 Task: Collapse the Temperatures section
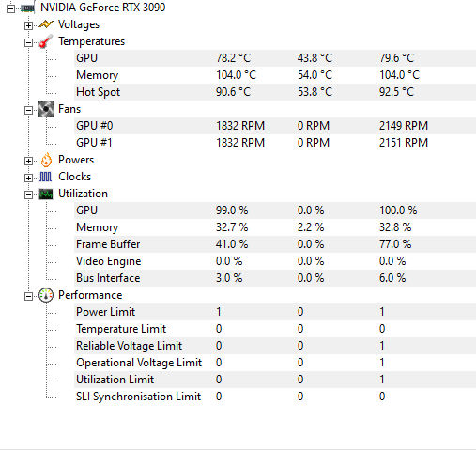(28, 42)
